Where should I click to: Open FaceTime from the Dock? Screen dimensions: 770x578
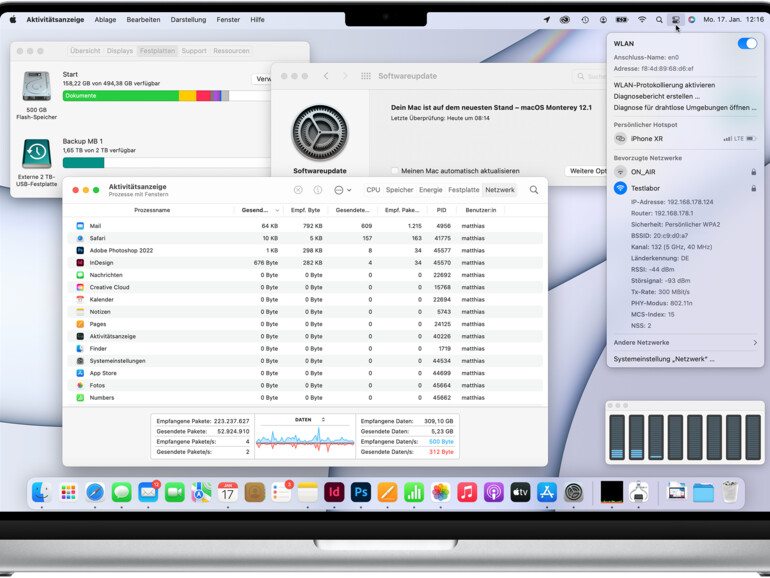point(174,492)
